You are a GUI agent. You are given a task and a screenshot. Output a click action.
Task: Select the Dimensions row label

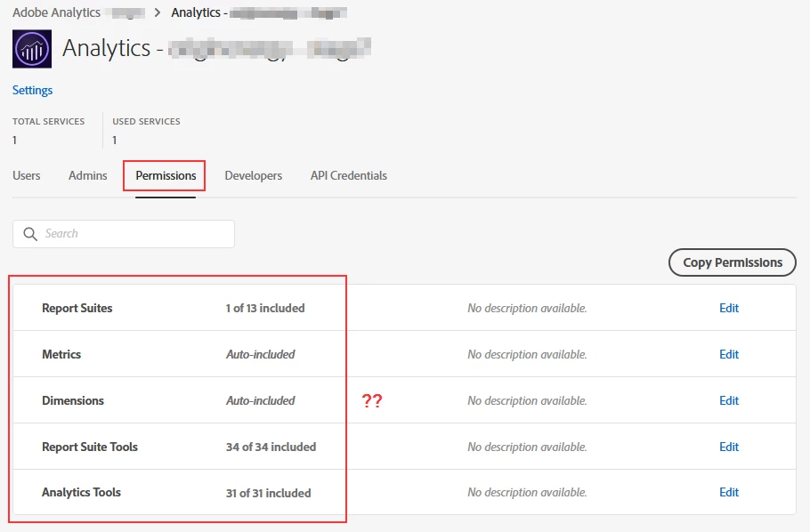(73, 400)
